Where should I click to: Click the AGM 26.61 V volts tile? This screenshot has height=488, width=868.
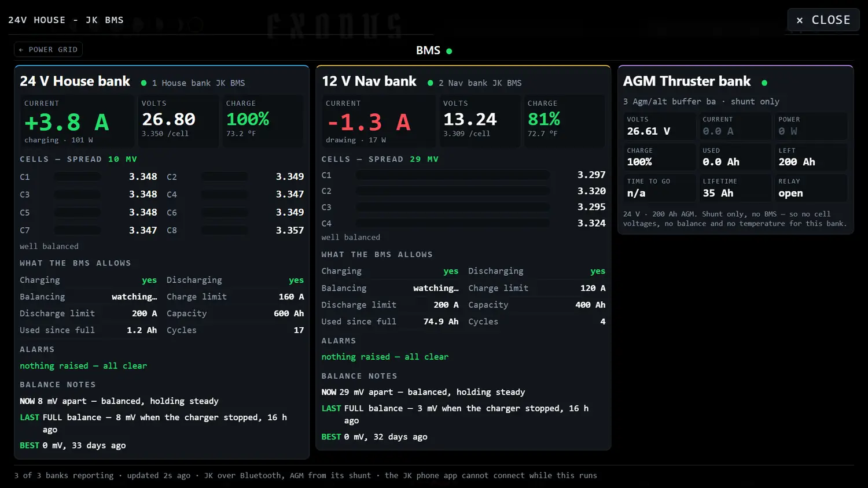pos(659,126)
